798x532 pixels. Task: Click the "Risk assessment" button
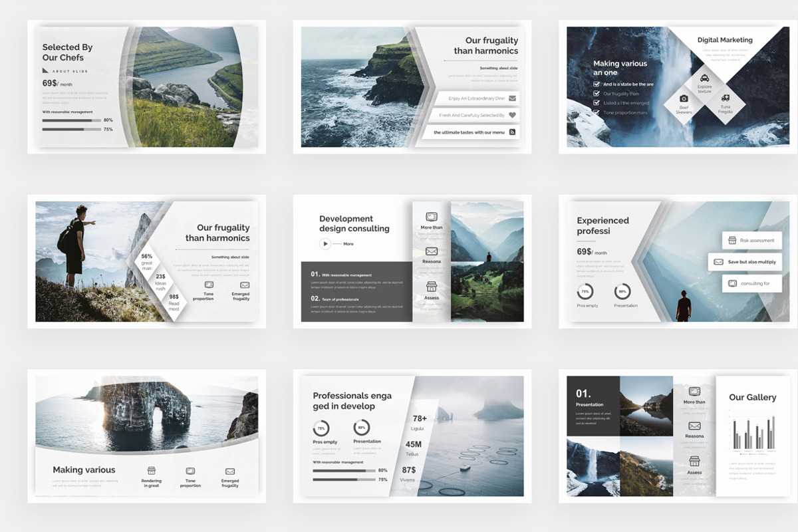click(x=752, y=240)
